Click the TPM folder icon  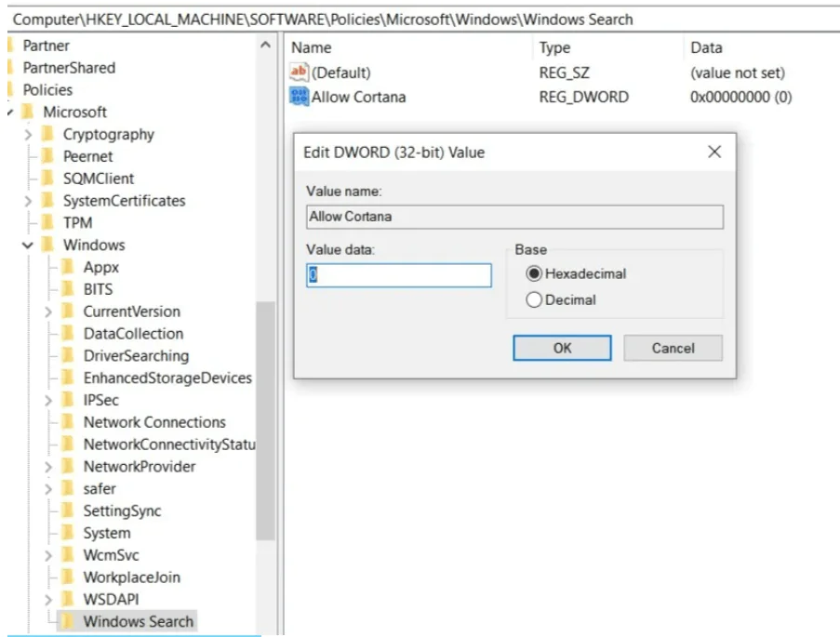pos(48,222)
